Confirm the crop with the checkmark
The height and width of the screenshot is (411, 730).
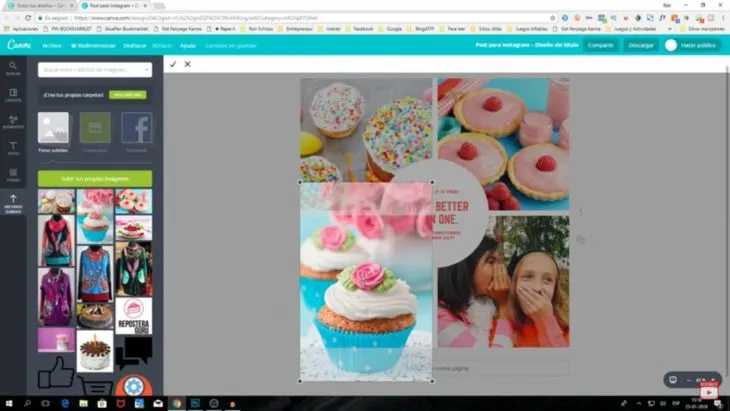(173, 64)
